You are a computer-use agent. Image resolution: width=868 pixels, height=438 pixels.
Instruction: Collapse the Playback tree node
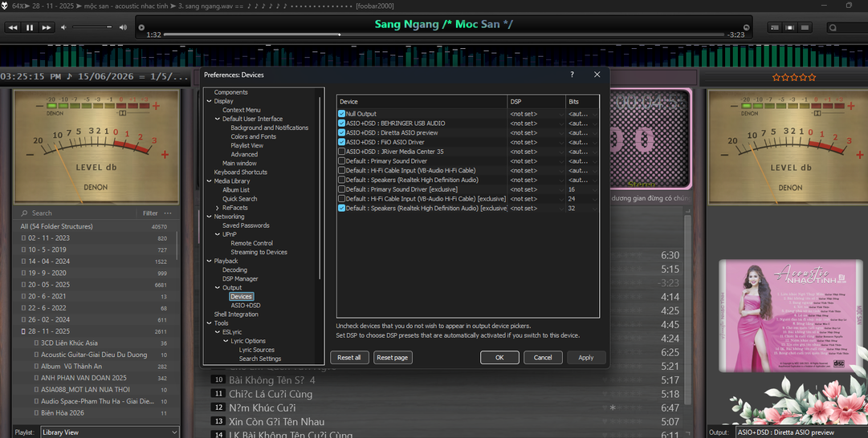pyautogui.click(x=210, y=261)
